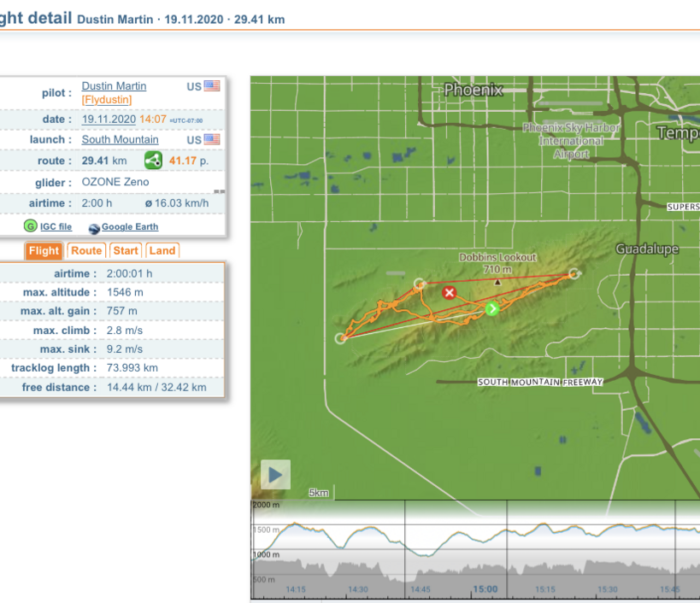Click Dobbins Lookout peak triangle marker
The width and height of the screenshot is (700, 603).
[497, 282]
